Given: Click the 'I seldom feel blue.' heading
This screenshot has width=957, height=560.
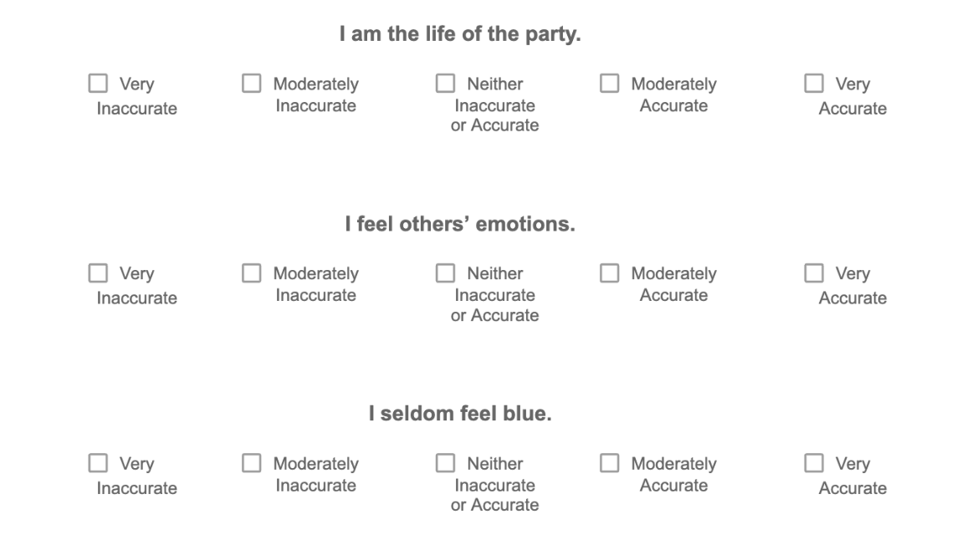Looking at the screenshot, I should coord(460,415).
